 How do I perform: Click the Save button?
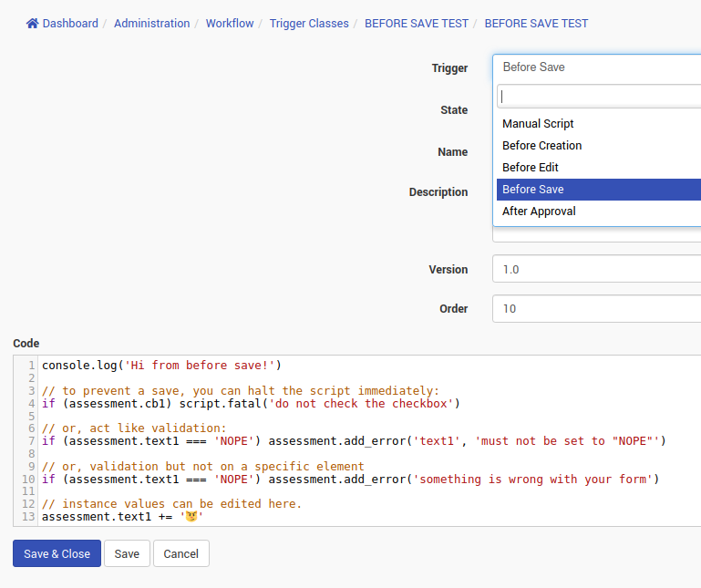[x=127, y=553]
